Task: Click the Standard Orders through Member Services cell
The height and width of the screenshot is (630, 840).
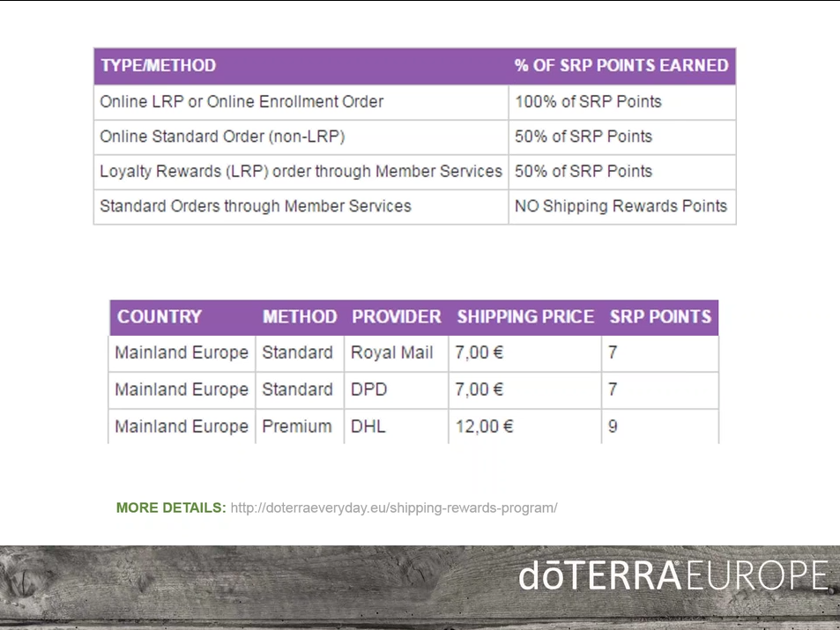Action: pos(301,206)
